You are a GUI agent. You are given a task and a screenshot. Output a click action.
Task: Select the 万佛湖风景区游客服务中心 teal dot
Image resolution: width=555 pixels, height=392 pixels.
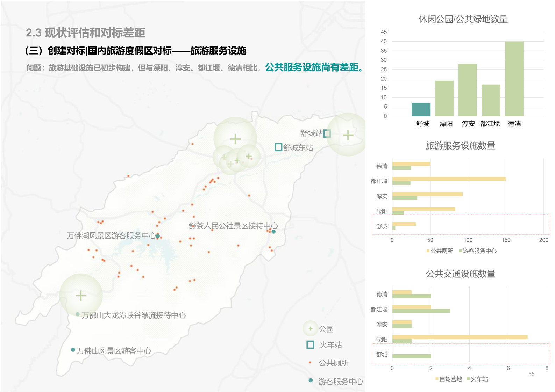click(158, 236)
